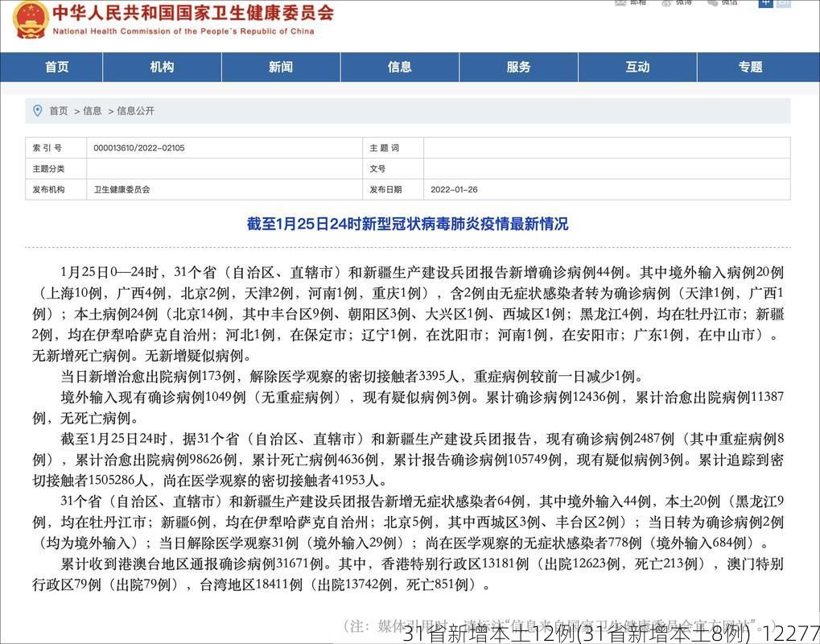The image size is (820, 644).
Task: Open the 互动 navigation menu item
Action: click(638, 67)
